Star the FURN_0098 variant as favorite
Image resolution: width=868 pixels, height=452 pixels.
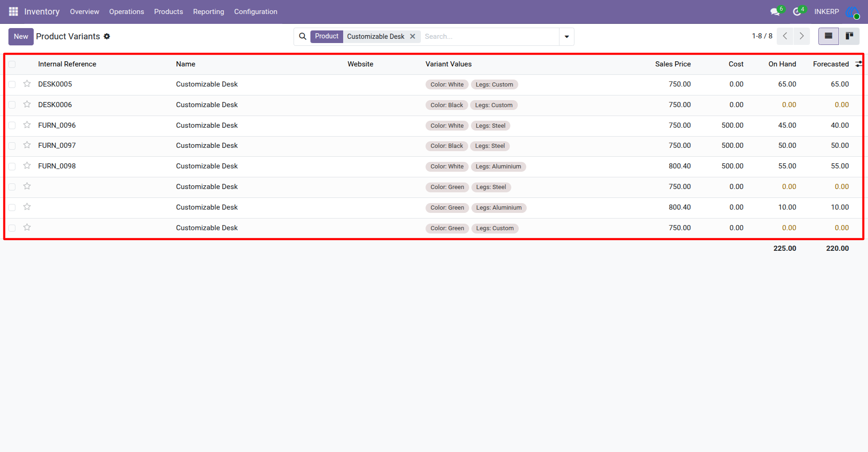[x=27, y=166]
